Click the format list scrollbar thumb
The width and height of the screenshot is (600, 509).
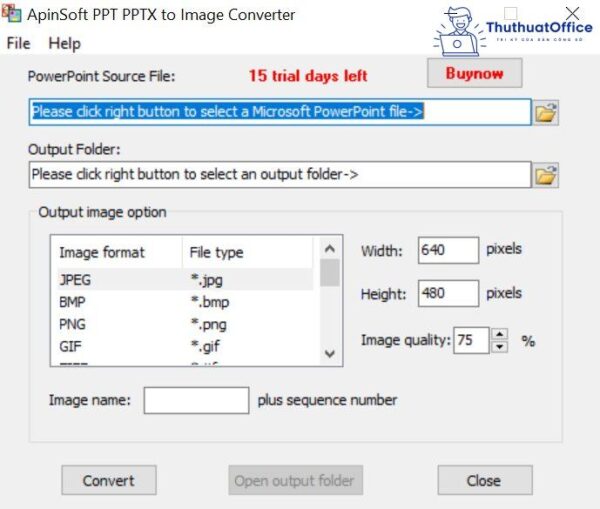[329, 272]
